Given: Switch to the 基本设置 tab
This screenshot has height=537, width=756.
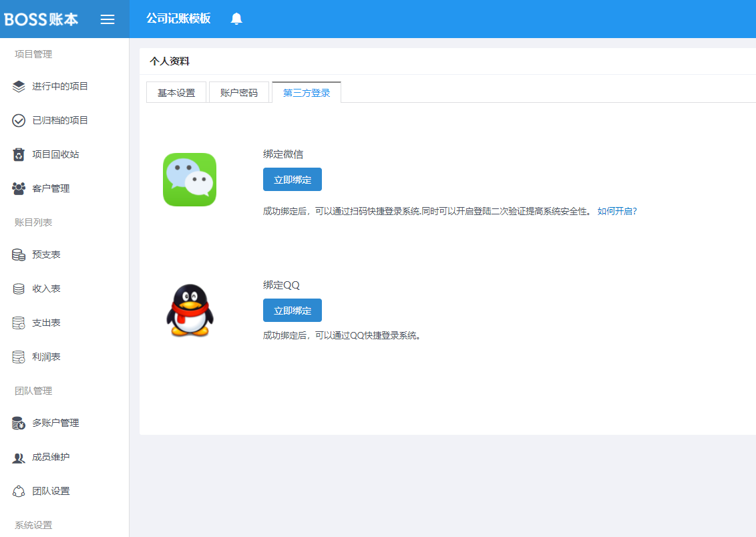Looking at the screenshot, I should 176,93.
